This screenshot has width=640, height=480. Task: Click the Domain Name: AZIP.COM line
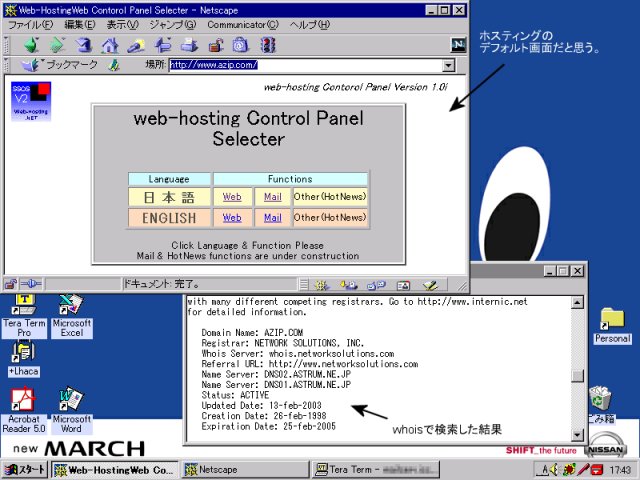tap(252, 333)
